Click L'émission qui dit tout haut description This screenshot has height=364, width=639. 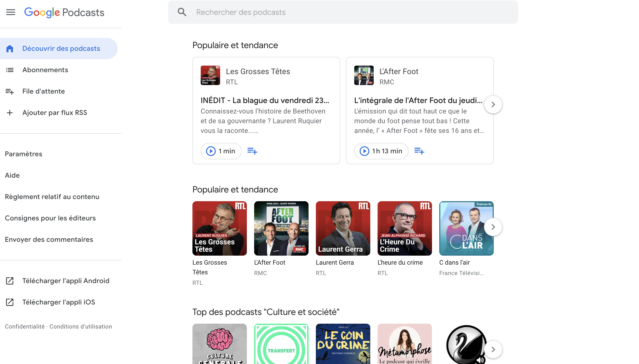pos(419,121)
